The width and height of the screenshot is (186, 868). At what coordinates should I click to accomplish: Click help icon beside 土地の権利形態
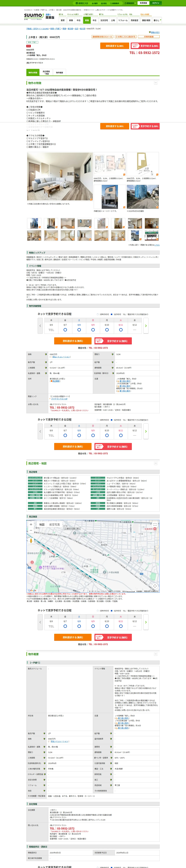(44, 769)
